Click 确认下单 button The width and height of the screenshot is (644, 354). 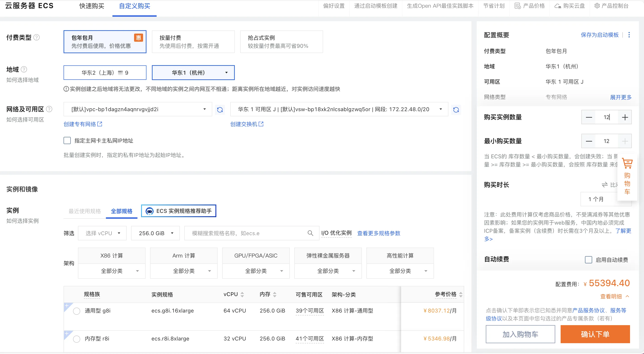(x=595, y=334)
